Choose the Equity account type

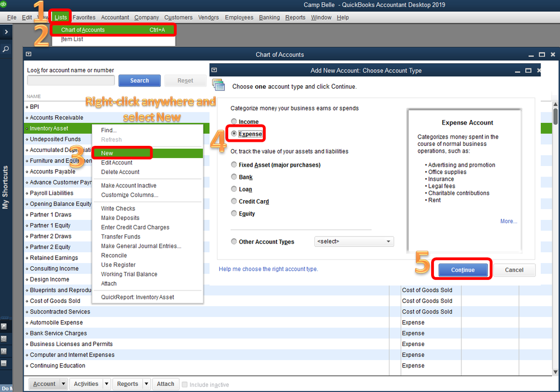point(234,213)
